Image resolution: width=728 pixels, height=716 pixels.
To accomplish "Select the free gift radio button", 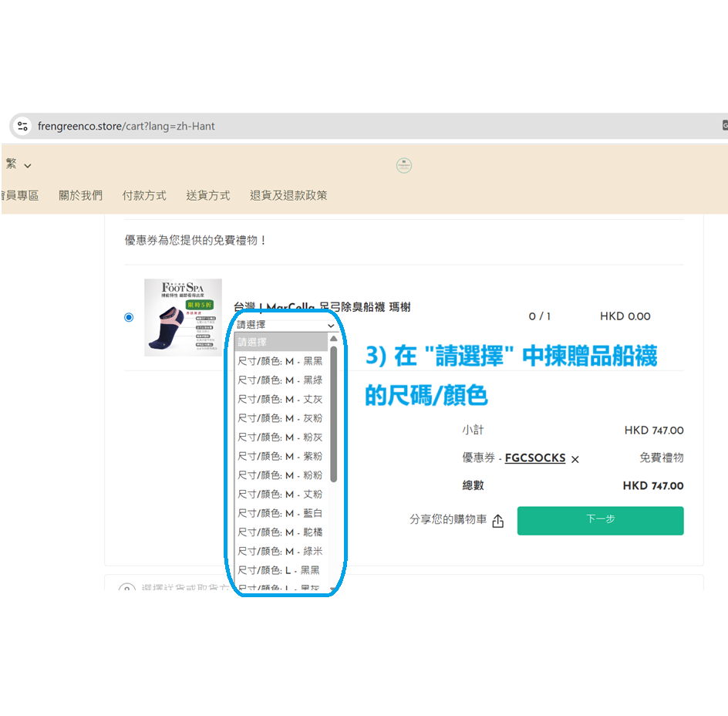I will (129, 317).
